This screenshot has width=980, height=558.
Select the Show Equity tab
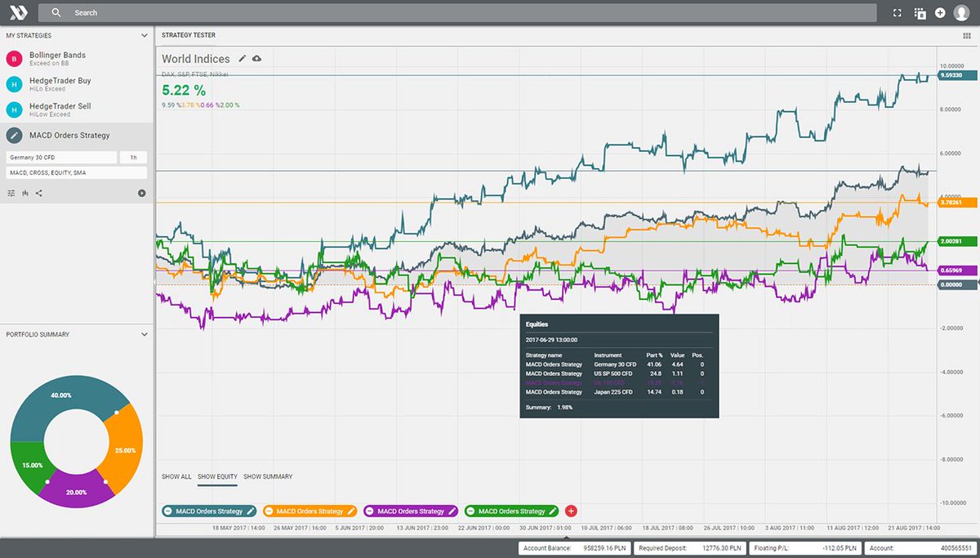217,476
